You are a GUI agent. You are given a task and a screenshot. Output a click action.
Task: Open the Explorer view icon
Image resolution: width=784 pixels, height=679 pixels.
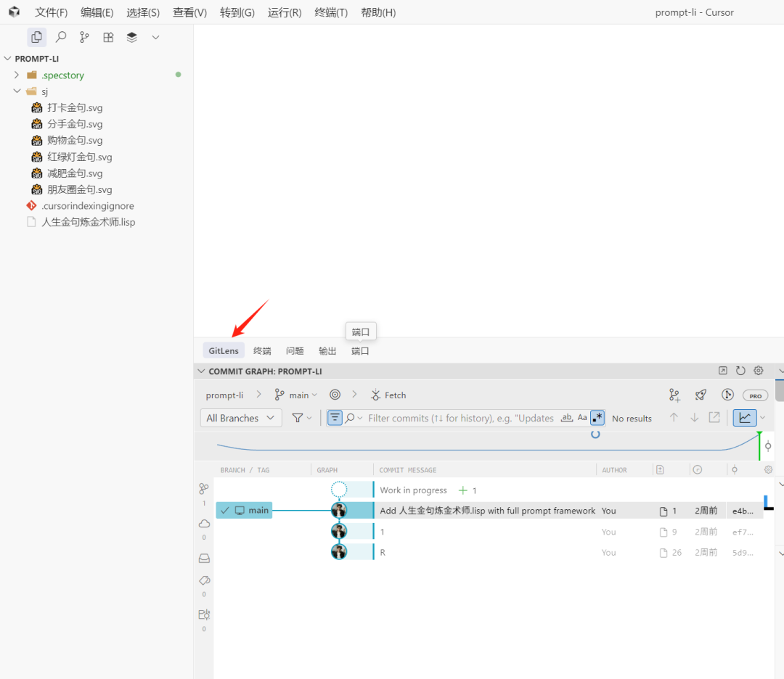pos(36,37)
